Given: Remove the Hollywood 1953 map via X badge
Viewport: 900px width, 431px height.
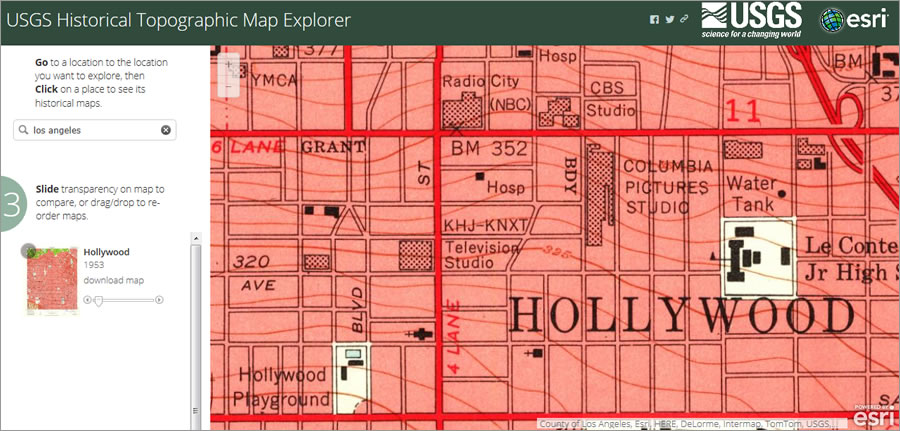Looking at the screenshot, I should [x=28, y=250].
